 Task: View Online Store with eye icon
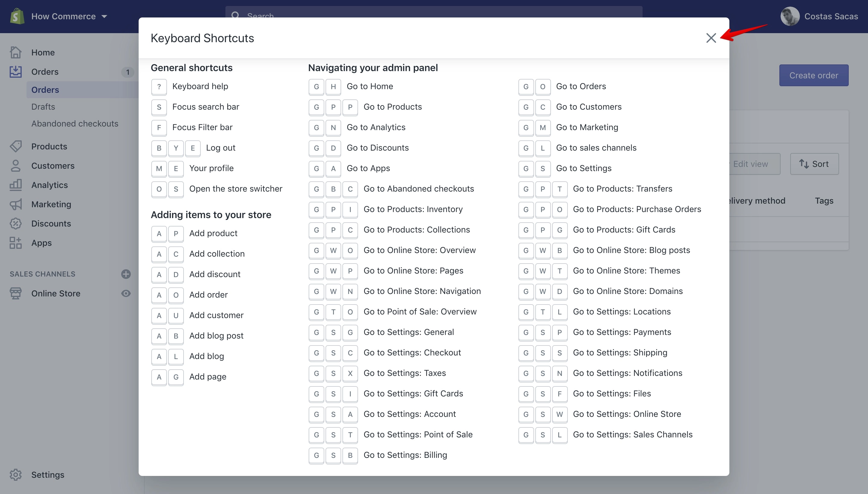coord(126,293)
